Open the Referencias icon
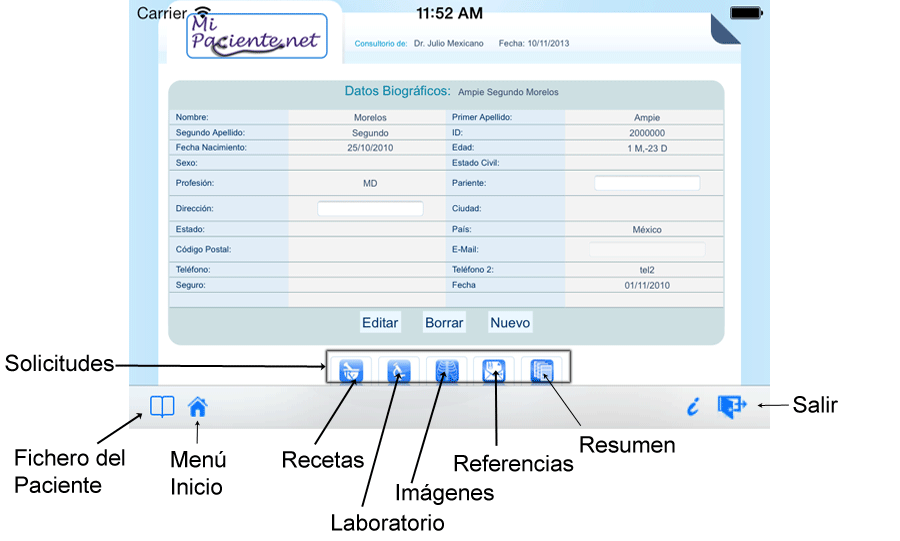Viewport: 900px width, 541px height. tap(494, 372)
